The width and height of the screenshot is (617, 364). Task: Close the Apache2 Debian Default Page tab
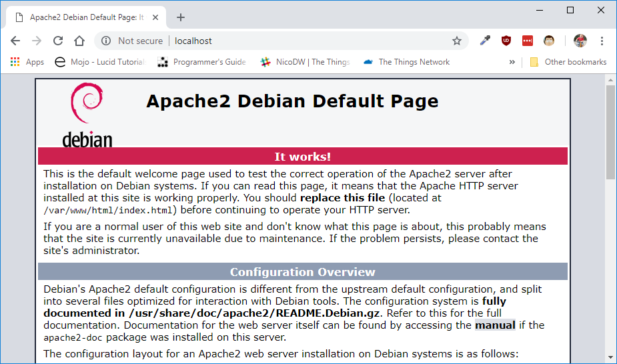tap(155, 17)
